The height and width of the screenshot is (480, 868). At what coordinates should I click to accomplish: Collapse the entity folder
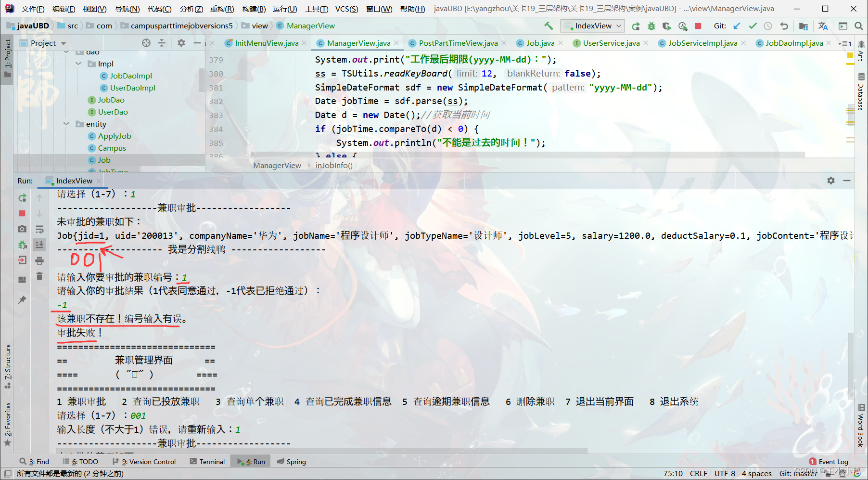click(x=66, y=124)
